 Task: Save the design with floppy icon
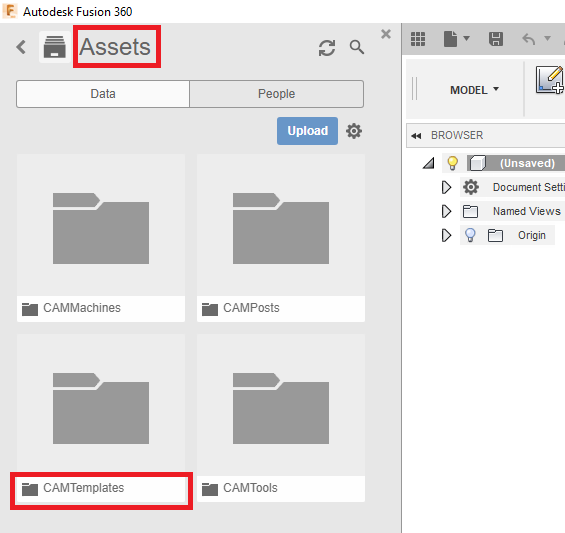coord(496,39)
